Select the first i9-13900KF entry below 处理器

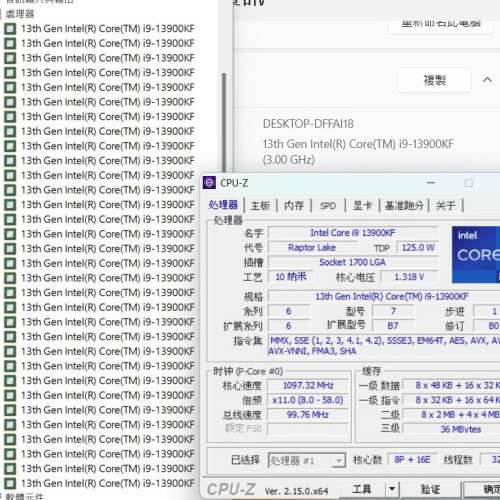coord(108,29)
